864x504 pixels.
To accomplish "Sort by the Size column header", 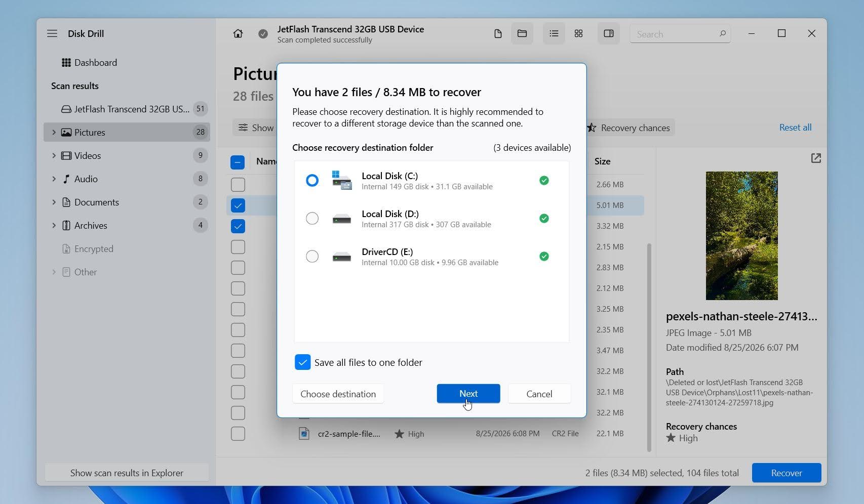I will tap(602, 161).
